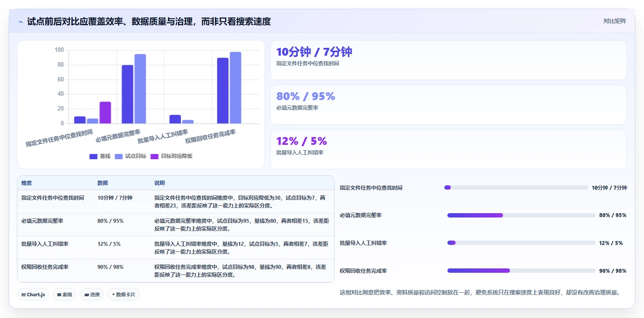Click the pilot-target bar for 批量导入人工纠错率 in chart
This screenshot has height=318, width=644.
188,122
